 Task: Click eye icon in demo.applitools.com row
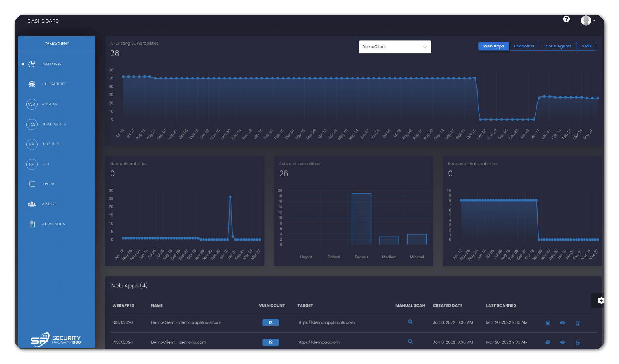[x=563, y=323]
